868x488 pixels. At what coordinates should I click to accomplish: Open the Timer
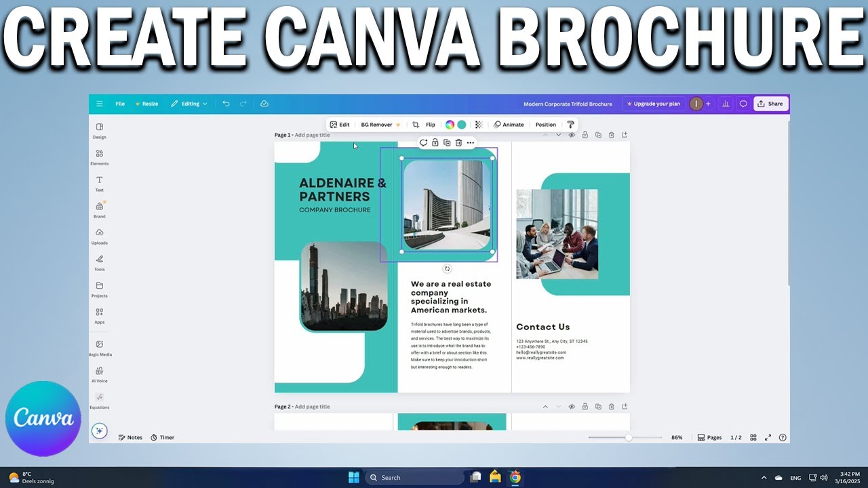[163, 438]
